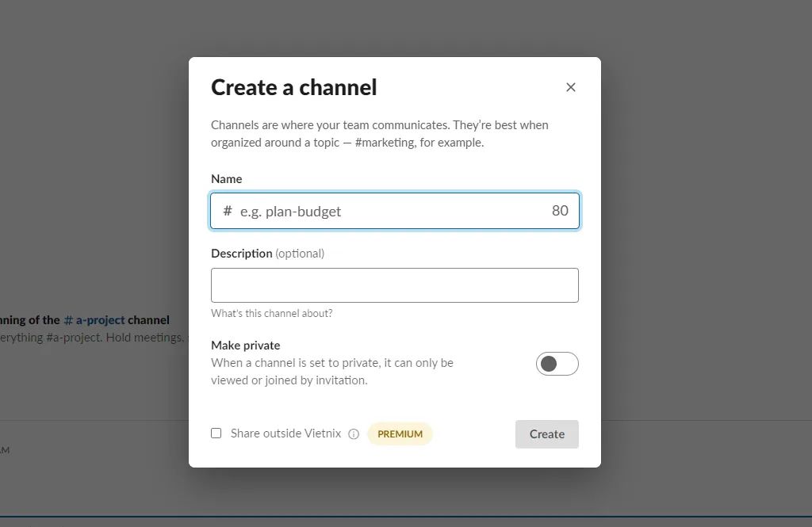Click the 'Name' field label
The image size is (812, 527).
click(x=226, y=178)
